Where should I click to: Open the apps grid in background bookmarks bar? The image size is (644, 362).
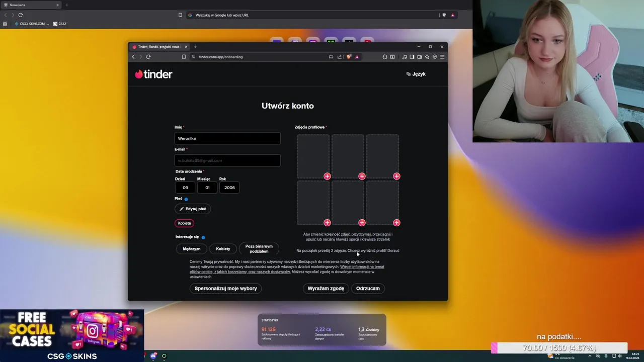pos(5,24)
